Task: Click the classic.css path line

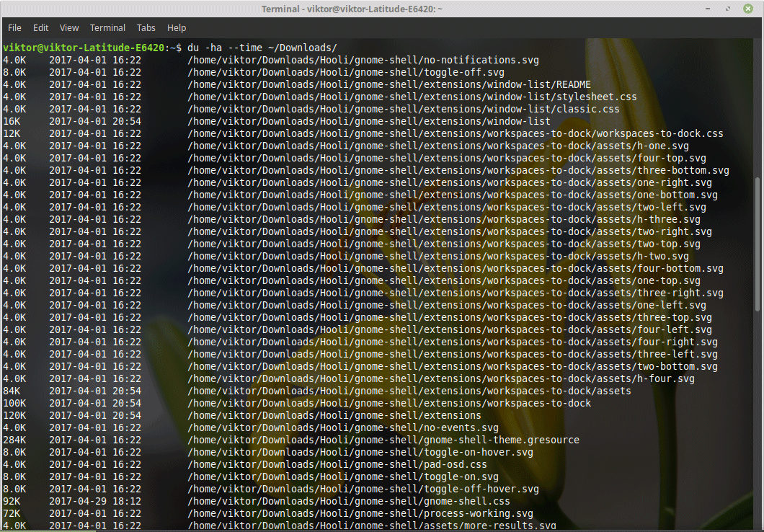Action: coord(404,109)
